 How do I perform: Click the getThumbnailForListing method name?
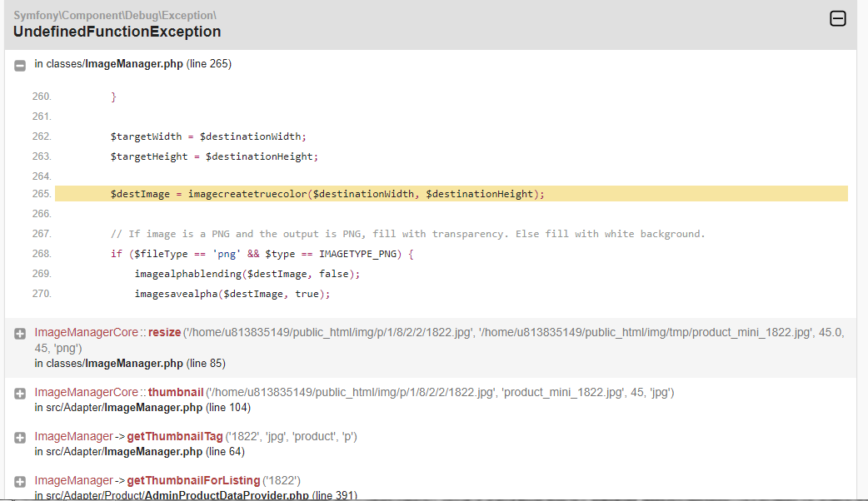(x=194, y=480)
